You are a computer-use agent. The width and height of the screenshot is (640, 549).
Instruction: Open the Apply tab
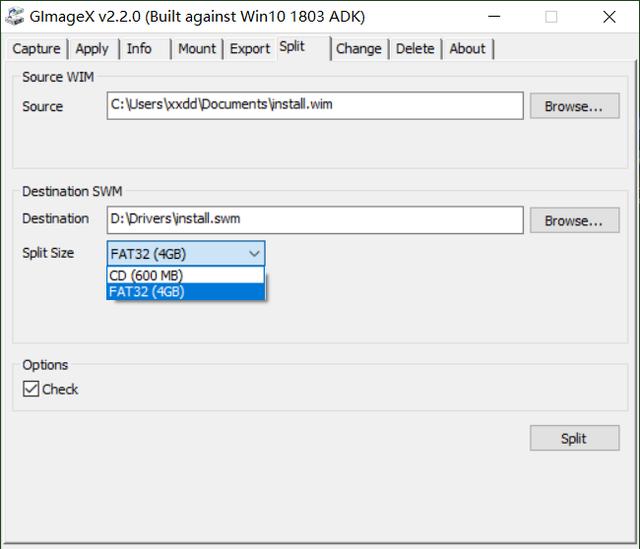point(92,49)
